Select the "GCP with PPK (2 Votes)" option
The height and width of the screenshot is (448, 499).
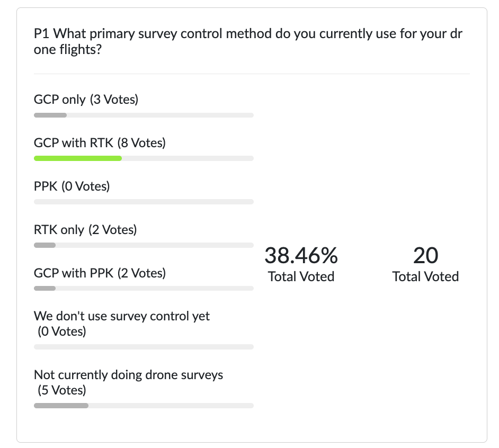[x=100, y=273]
